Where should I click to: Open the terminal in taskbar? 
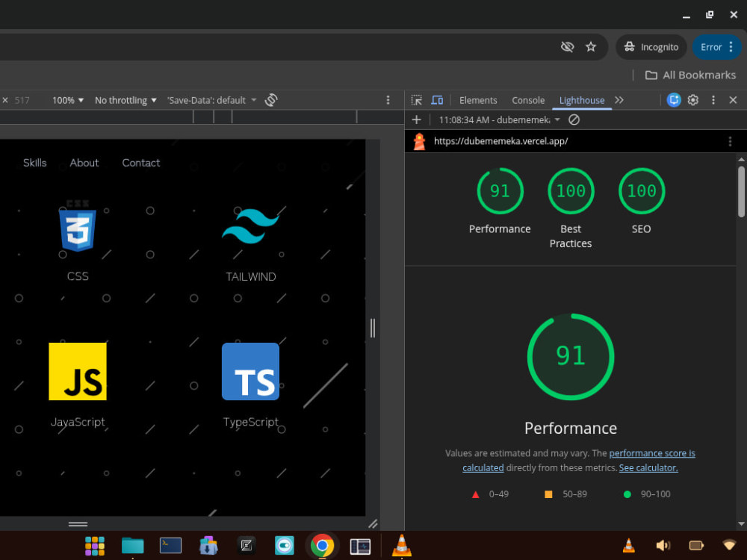pos(170,545)
